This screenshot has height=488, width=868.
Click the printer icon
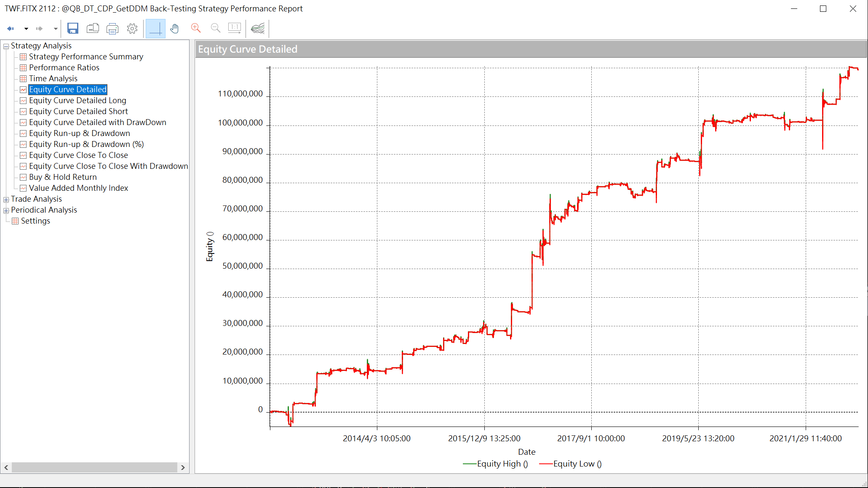(x=112, y=29)
